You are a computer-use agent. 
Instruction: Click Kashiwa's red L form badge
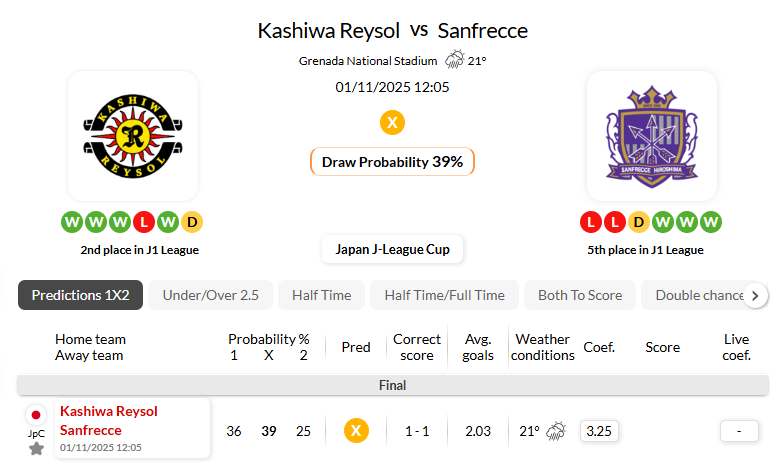(x=145, y=221)
